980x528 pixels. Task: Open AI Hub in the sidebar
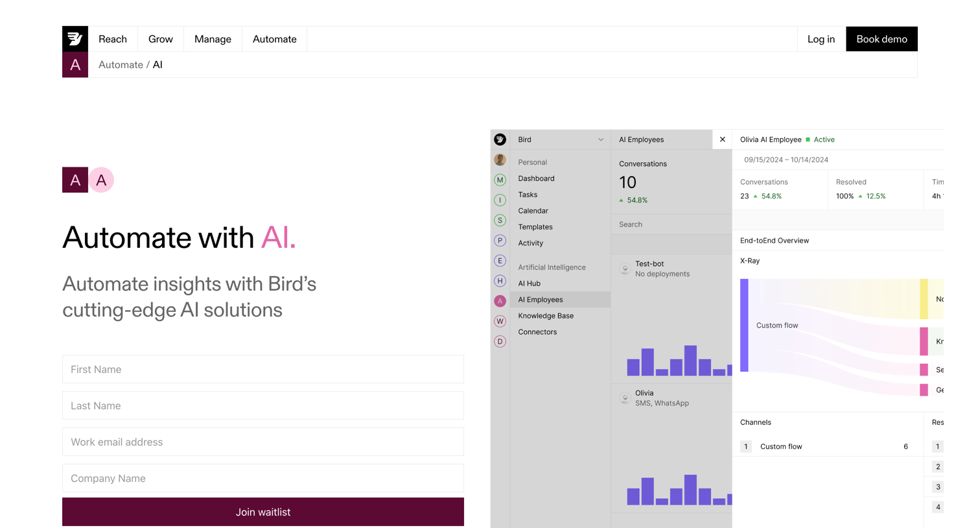(529, 283)
